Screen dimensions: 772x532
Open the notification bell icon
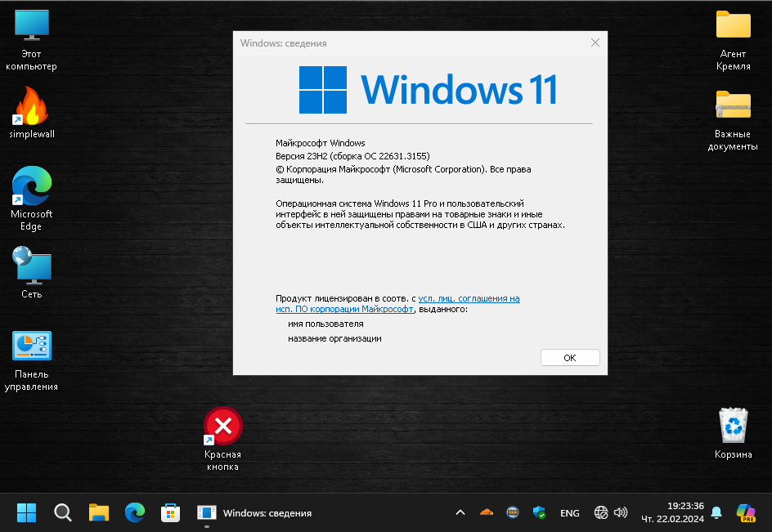716,513
